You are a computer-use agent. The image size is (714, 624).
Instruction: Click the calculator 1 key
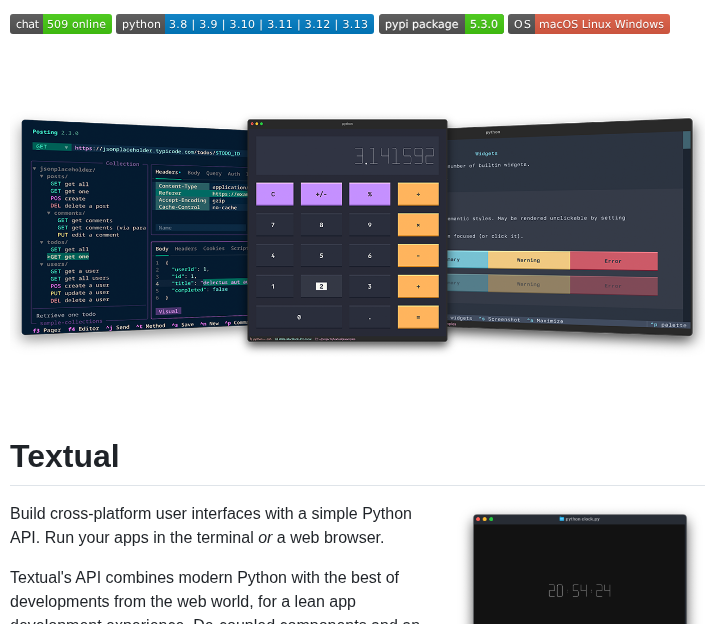275,286
